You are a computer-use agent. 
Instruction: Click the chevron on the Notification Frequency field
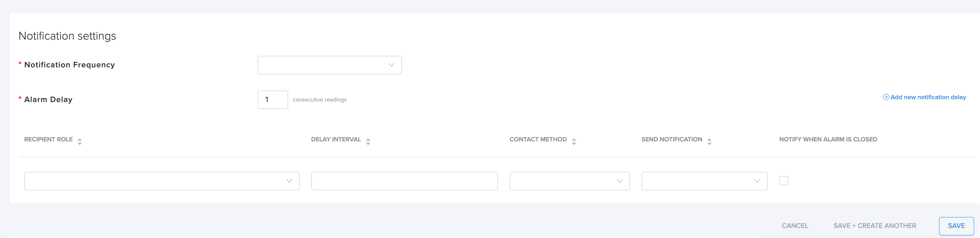click(391, 65)
